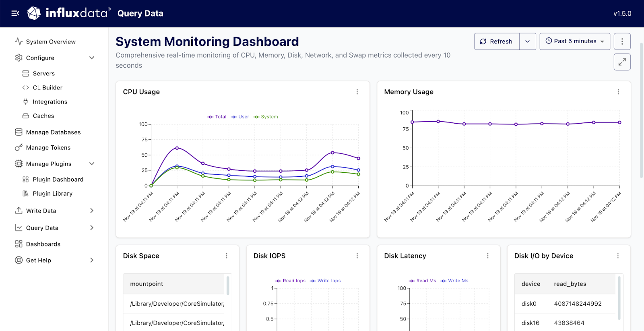The height and width of the screenshot is (331, 644).
Task: Open the dashboard fullscreen expand icon
Action: point(622,62)
